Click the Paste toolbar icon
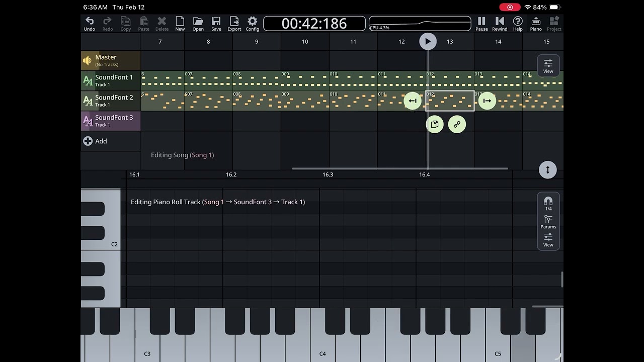Viewport: 644px width, 362px height. tap(144, 24)
